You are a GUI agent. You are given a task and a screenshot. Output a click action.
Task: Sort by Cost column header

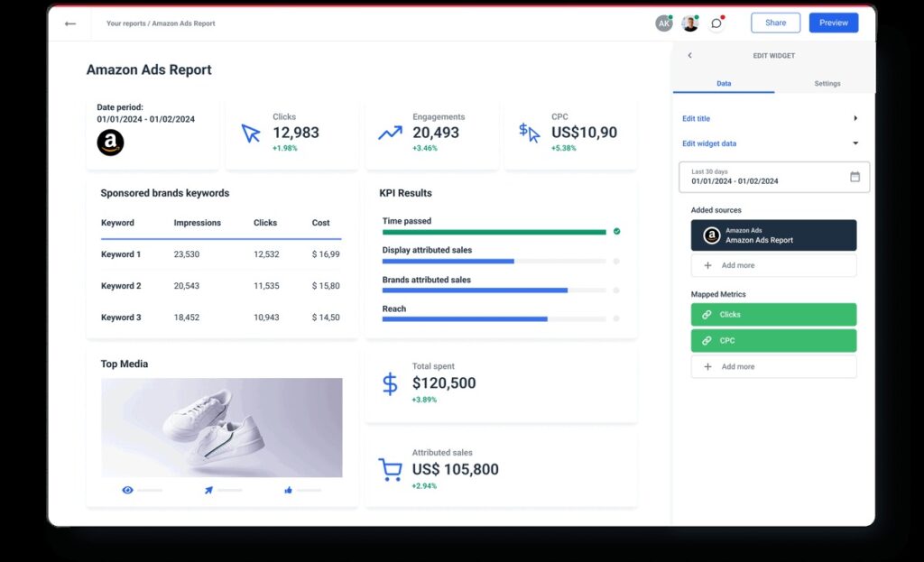[x=320, y=223]
